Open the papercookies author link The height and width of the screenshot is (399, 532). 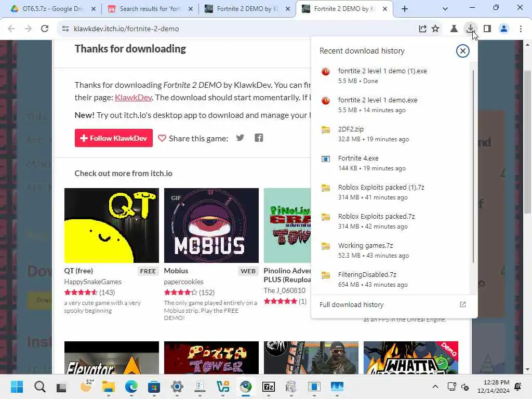coord(183,282)
